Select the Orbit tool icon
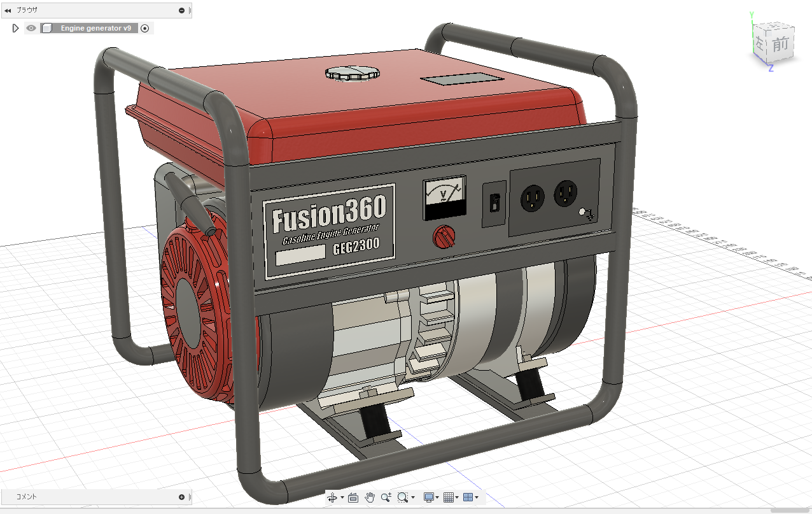This screenshot has height=514, width=812. 332,497
